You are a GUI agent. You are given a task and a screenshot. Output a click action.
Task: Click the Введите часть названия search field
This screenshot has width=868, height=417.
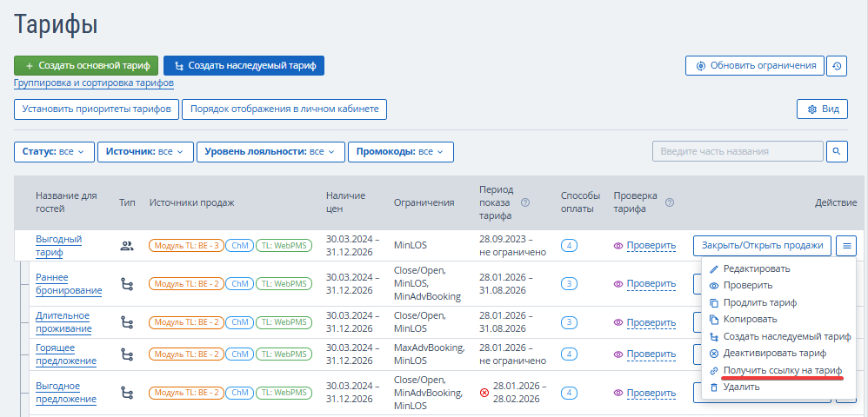pyautogui.click(x=738, y=151)
